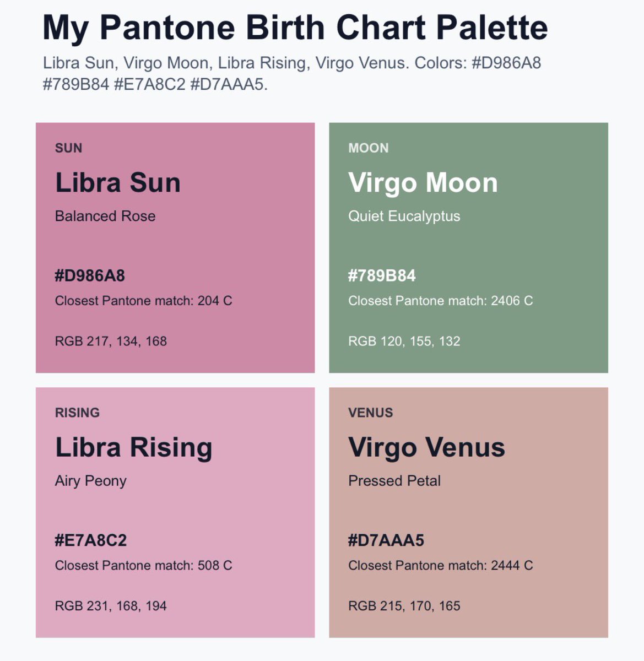
Task: Click Closest Pantone match: 508 C text
Action: pyautogui.click(x=144, y=565)
